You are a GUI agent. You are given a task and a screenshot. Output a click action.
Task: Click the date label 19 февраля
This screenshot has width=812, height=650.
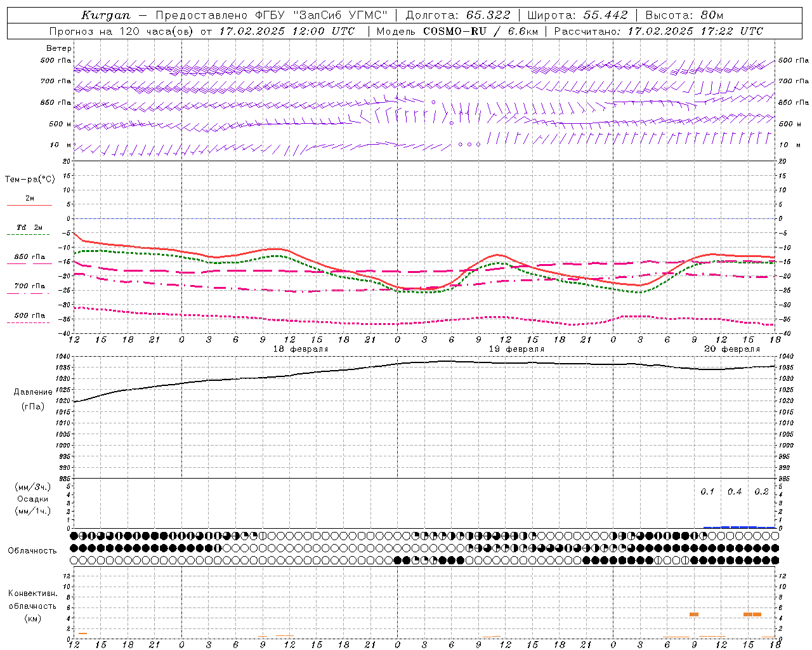[516, 349]
